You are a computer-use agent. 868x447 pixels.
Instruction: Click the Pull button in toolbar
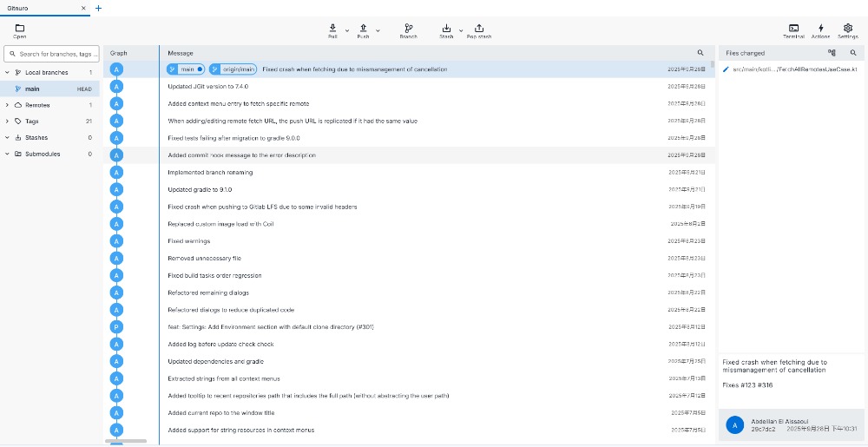coord(332,30)
